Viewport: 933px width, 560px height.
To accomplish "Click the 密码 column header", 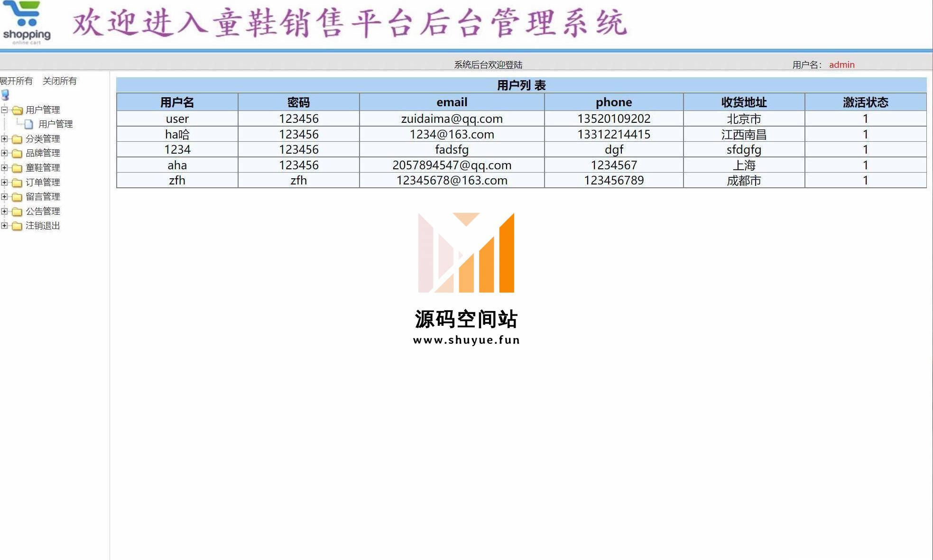I will click(298, 102).
